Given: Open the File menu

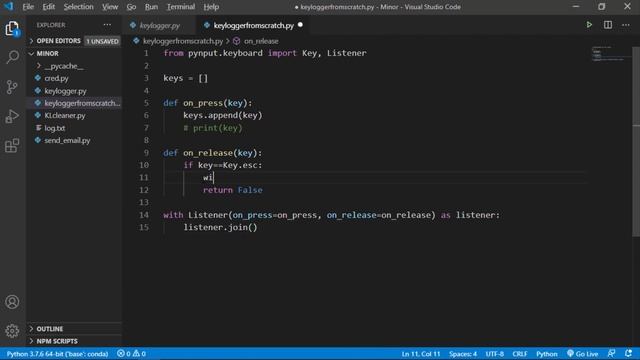Looking at the screenshot, I should coord(28,7).
